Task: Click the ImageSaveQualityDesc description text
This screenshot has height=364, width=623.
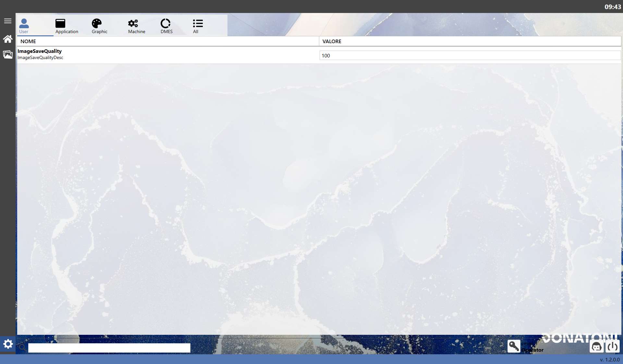Action: pos(40,57)
